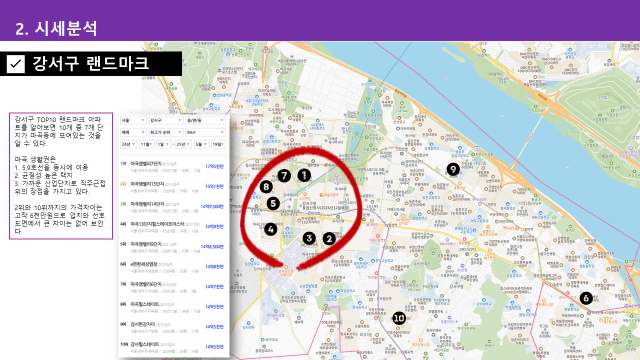This screenshot has height=360, width=640.
Task: Select map marker number 10
Action: (399, 318)
